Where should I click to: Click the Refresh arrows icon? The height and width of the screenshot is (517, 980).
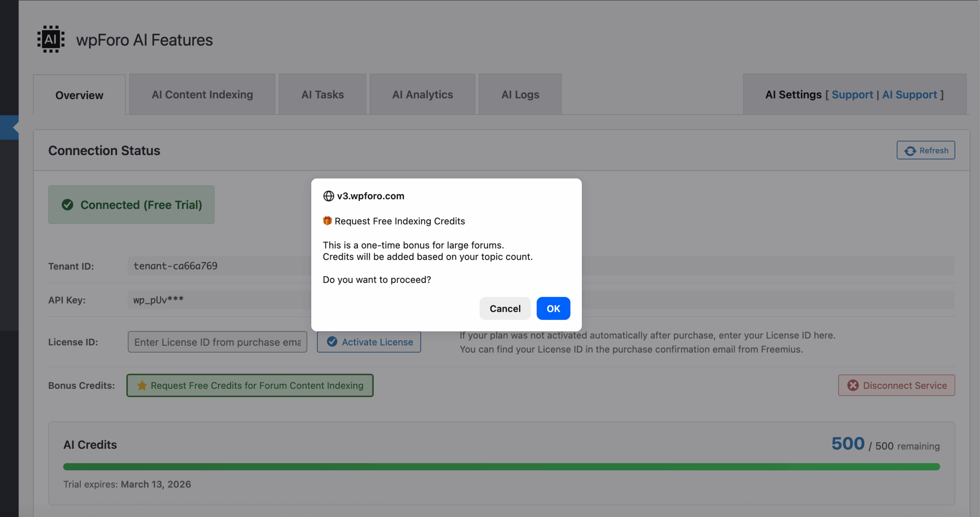point(910,151)
